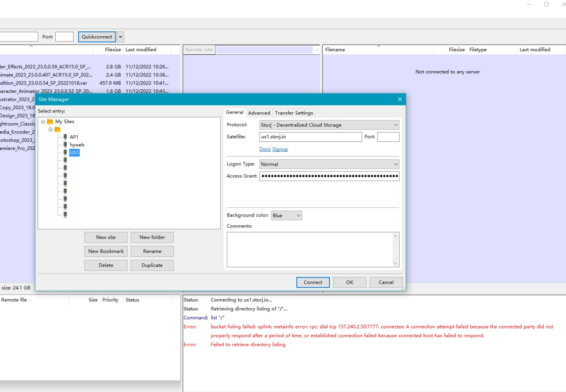Click the Delete button in Site Manager

pyautogui.click(x=106, y=265)
